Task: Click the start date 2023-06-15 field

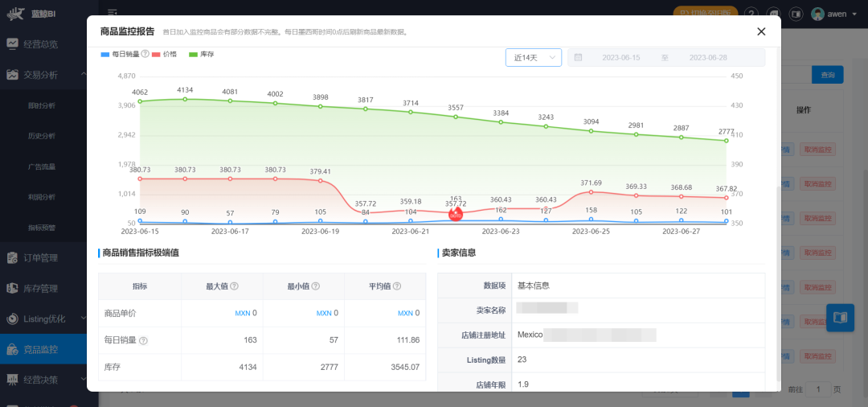Action: click(621, 58)
